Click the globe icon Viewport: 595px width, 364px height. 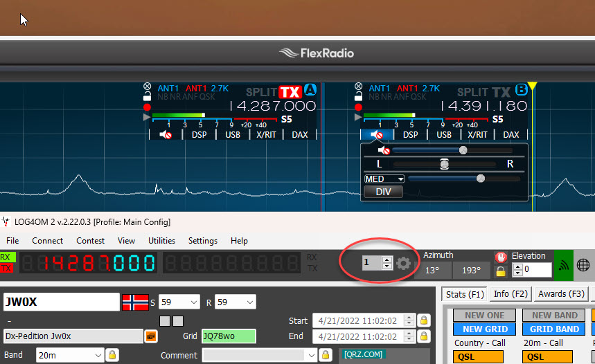[583, 265]
